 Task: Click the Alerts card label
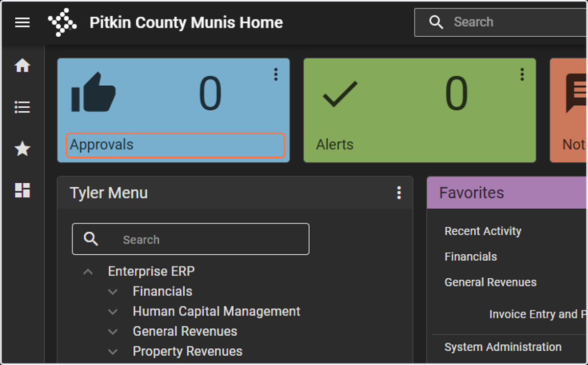pos(335,145)
